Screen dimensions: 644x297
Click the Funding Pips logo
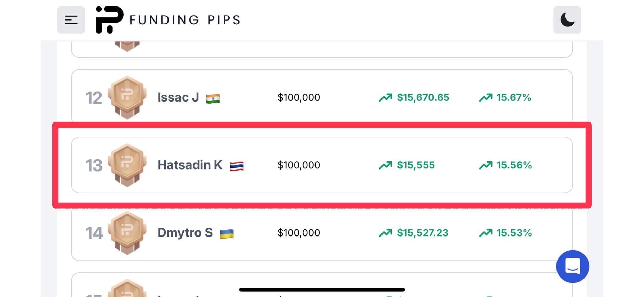tap(109, 20)
